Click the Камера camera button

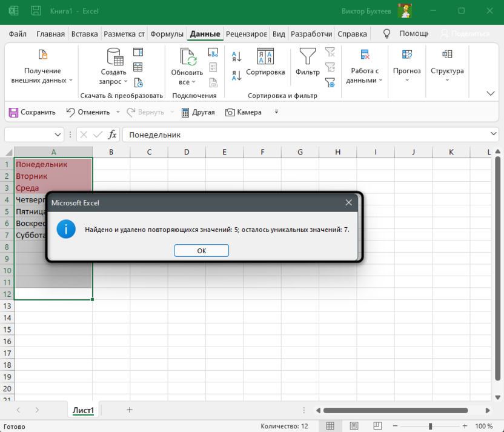pyautogui.click(x=244, y=112)
